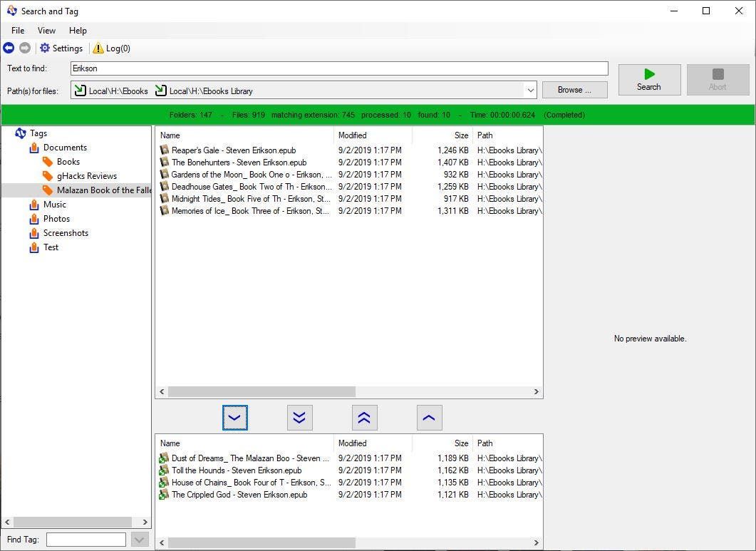This screenshot has width=756, height=551.
Task: Open Settings via the gear icon
Action: click(x=45, y=48)
